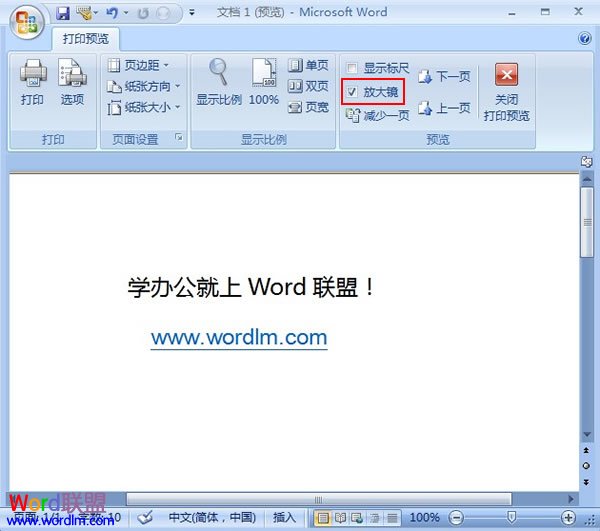Click 中文(简体，中国) language in status bar

click(212, 518)
